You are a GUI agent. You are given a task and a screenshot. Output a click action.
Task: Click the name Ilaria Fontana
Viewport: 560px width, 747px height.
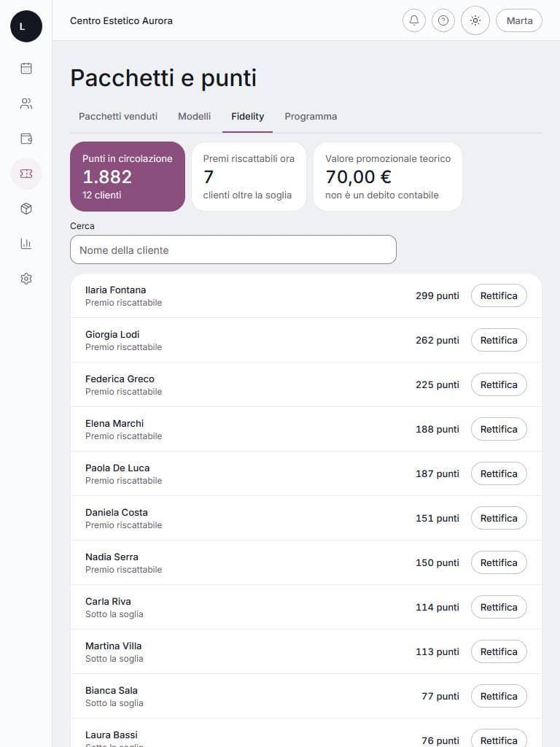tap(116, 290)
